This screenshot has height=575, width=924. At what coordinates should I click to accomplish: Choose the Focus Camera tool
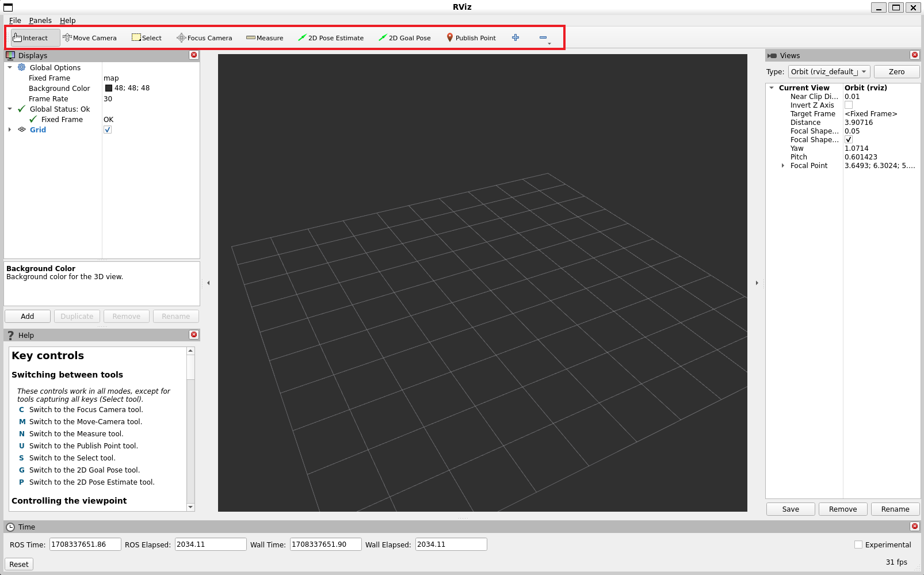coord(204,37)
